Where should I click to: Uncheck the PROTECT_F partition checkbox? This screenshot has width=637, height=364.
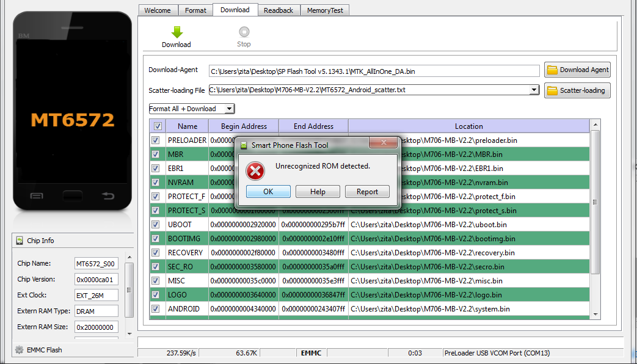155,196
